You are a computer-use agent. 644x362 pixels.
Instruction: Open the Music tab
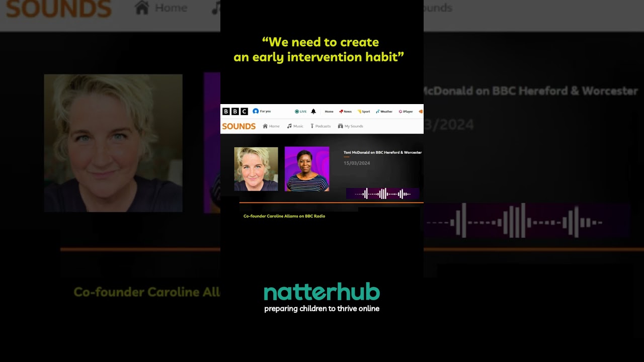click(x=295, y=126)
